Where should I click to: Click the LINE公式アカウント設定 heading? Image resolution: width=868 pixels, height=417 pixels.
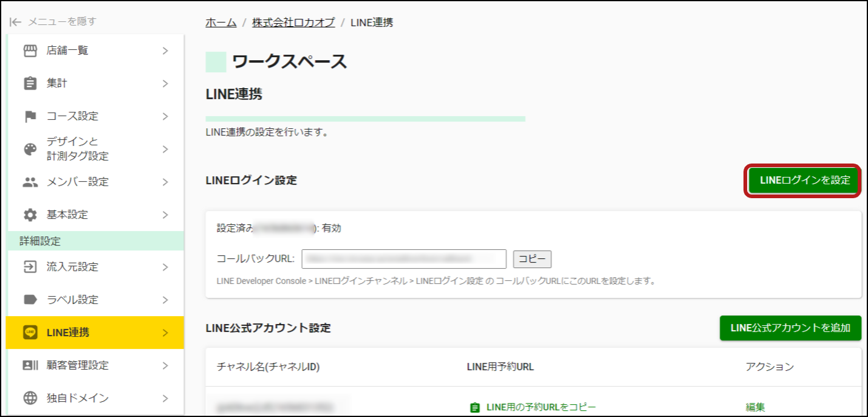point(268,328)
